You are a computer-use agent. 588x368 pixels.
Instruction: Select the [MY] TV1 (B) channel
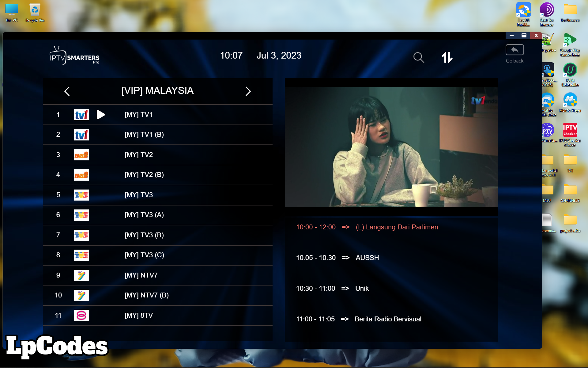tap(144, 135)
